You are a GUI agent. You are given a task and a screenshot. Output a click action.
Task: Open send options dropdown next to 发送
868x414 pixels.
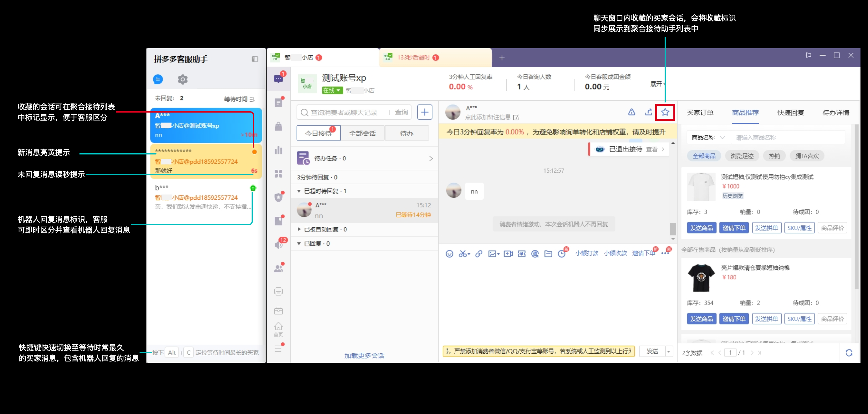(668, 351)
